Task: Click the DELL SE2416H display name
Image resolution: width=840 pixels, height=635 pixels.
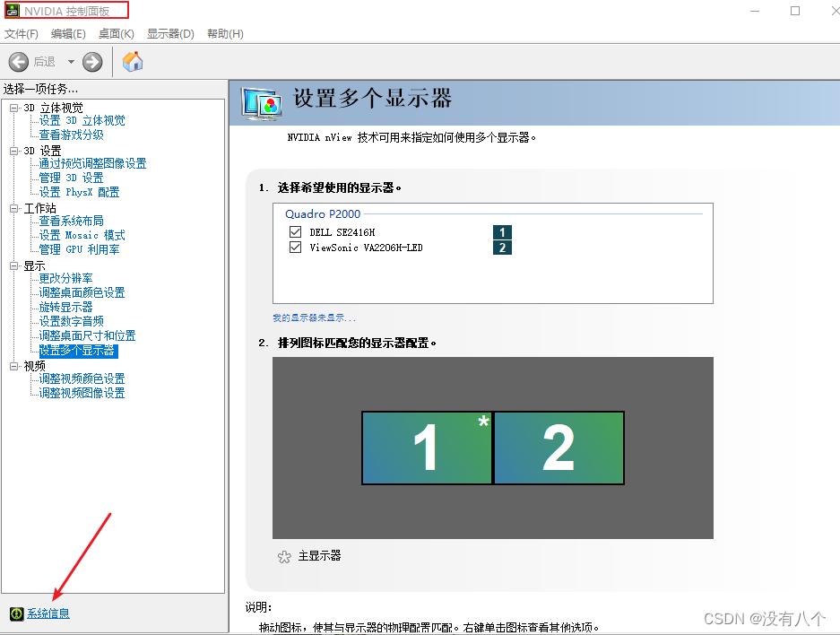Action: click(x=342, y=232)
